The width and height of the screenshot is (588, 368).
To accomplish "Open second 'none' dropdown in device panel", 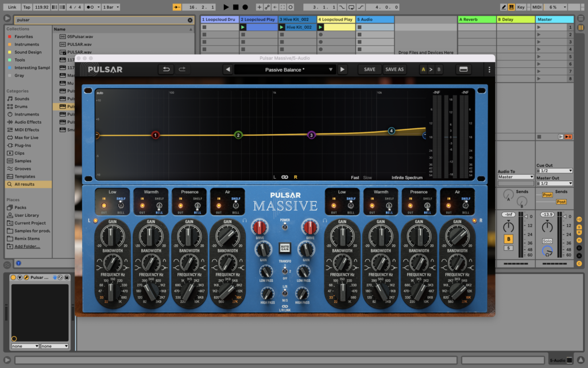I will pyautogui.click(x=55, y=346).
